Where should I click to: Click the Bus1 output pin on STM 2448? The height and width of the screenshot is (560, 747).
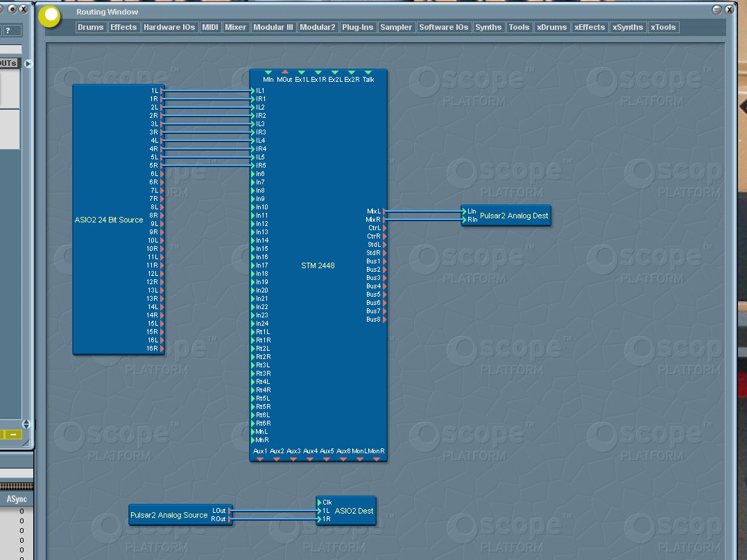(384, 261)
